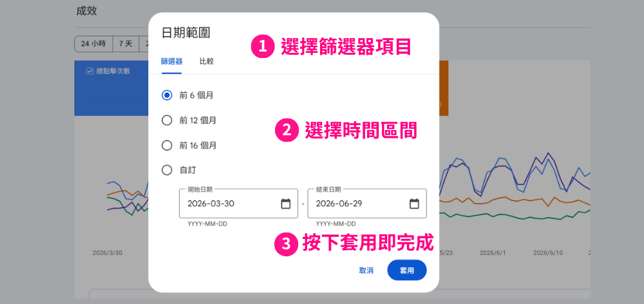Click the YYYY-MM-DD hint under end date
The height and width of the screenshot is (304, 644).
click(336, 224)
